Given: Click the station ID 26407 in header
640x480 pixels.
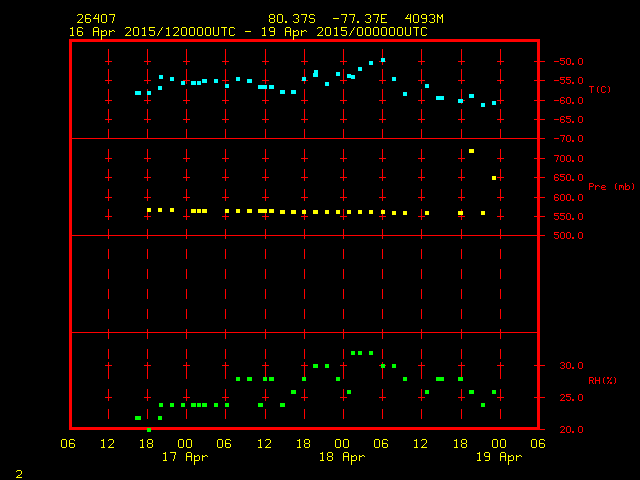Looking at the screenshot, I should (x=95, y=19).
